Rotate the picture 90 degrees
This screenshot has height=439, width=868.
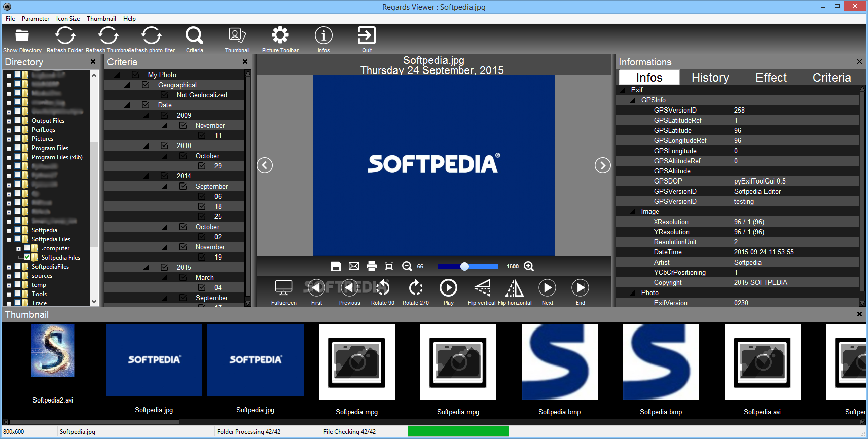click(382, 288)
